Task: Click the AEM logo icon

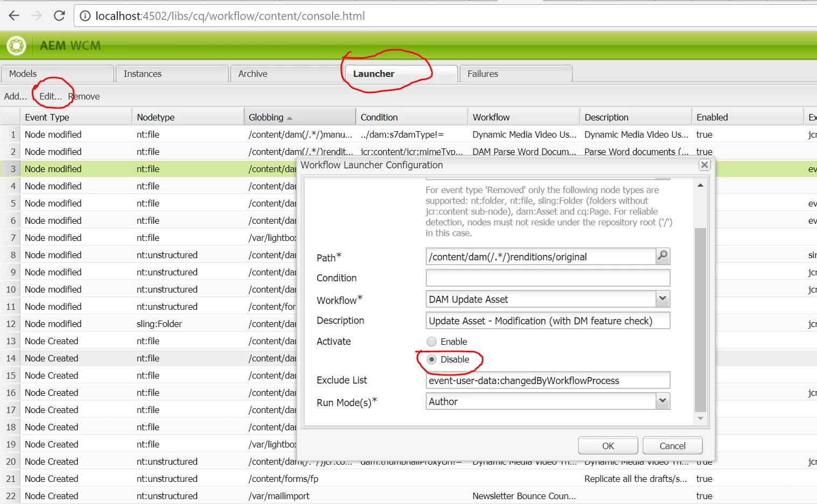Action: [16, 46]
